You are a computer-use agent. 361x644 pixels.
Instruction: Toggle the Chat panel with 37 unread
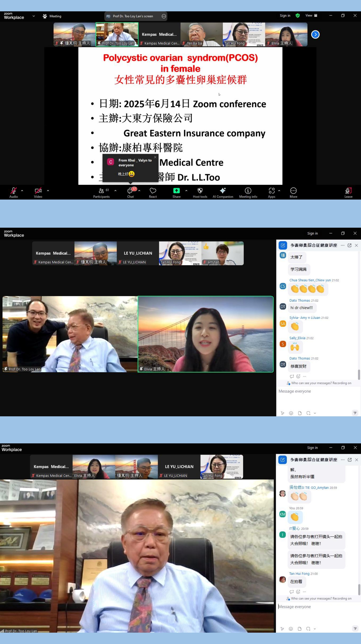click(x=130, y=192)
